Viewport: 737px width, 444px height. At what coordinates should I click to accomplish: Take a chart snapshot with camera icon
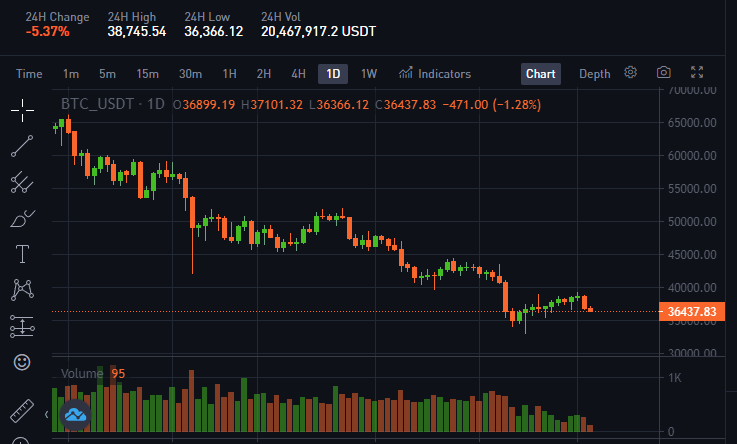pos(664,72)
